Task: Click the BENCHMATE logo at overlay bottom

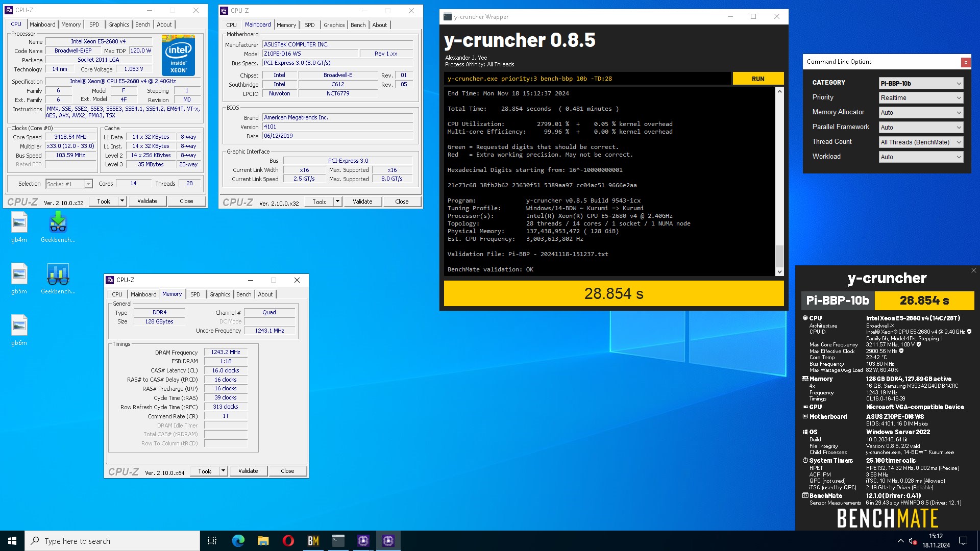Action: point(887,518)
